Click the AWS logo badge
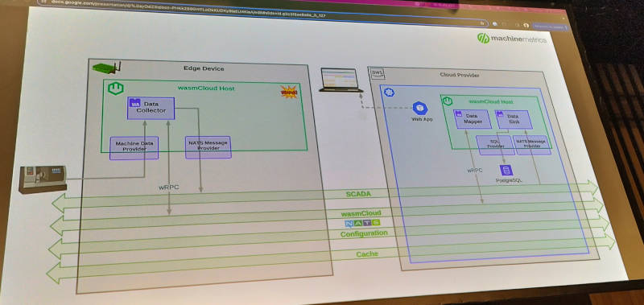The height and width of the screenshot is (305, 644). pyautogui.click(x=377, y=72)
